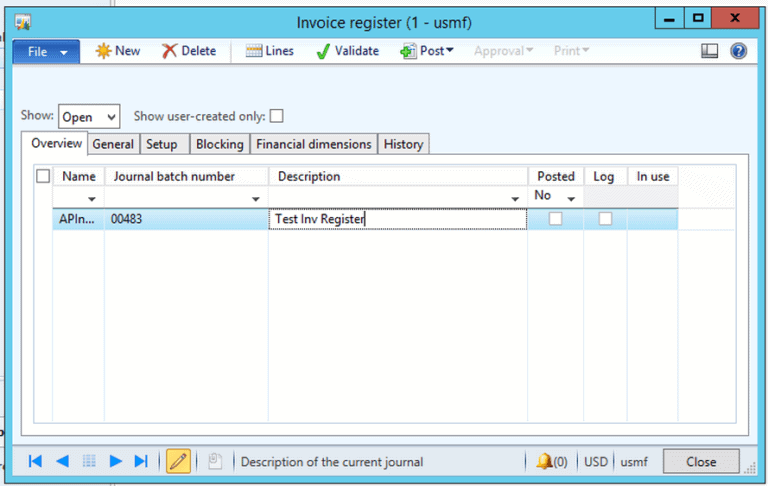The image size is (768, 486).
Task: Click the New journal sun icon
Action: point(103,51)
